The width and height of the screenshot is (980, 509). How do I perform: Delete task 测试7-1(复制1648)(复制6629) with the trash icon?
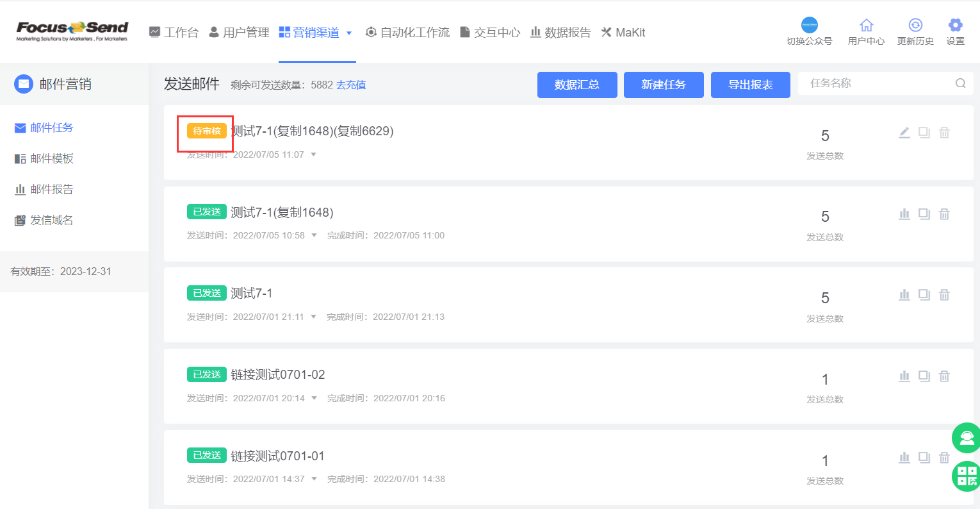[x=944, y=133]
